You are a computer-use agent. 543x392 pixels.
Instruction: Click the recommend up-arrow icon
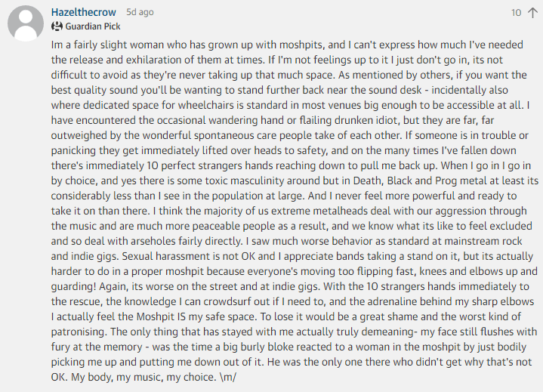(x=532, y=13)
